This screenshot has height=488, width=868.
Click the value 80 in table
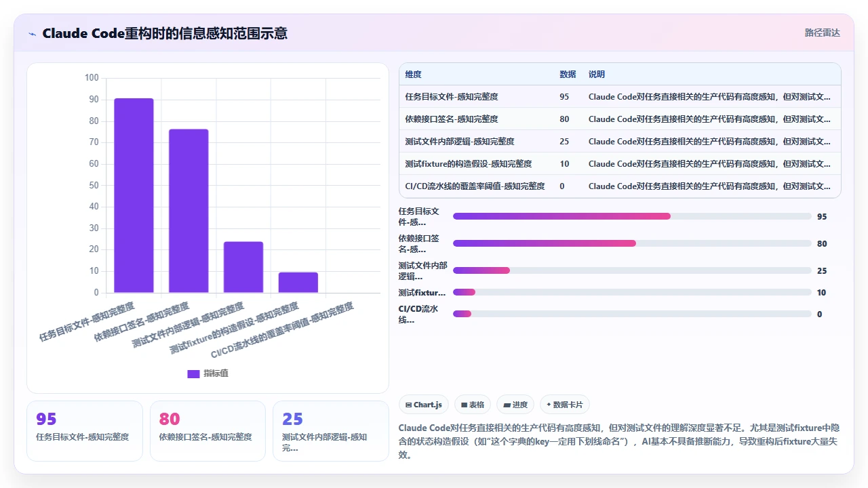point(564,119)
